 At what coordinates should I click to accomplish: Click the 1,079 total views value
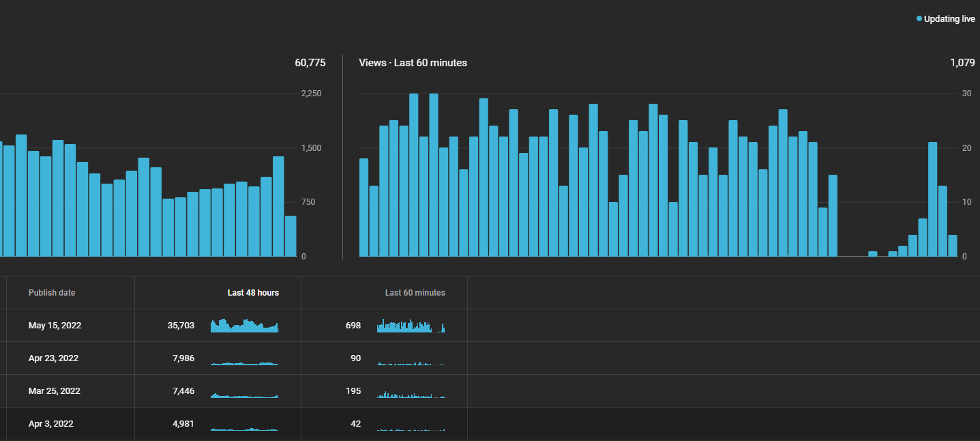pos(962,63)
